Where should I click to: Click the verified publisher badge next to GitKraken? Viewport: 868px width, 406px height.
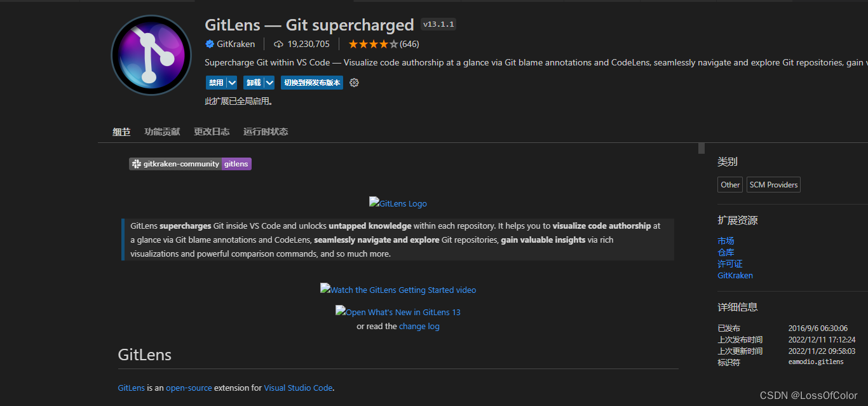(x=210, y=44)
